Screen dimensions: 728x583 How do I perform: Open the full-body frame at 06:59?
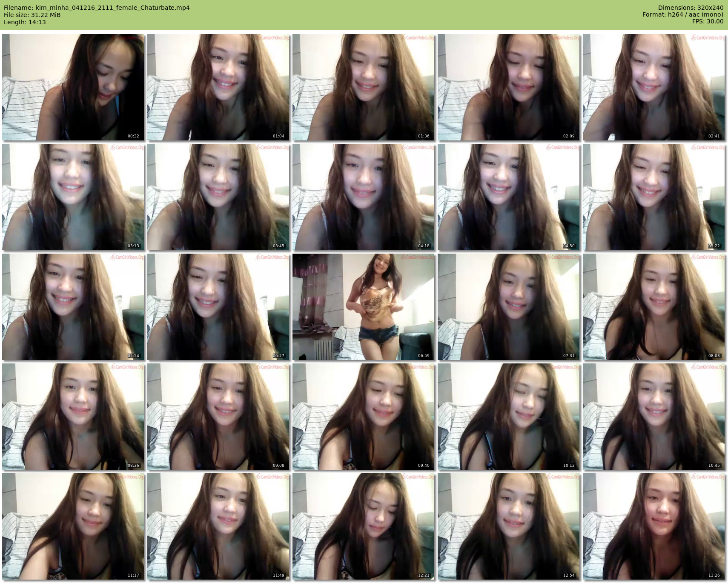pos(364,307)
